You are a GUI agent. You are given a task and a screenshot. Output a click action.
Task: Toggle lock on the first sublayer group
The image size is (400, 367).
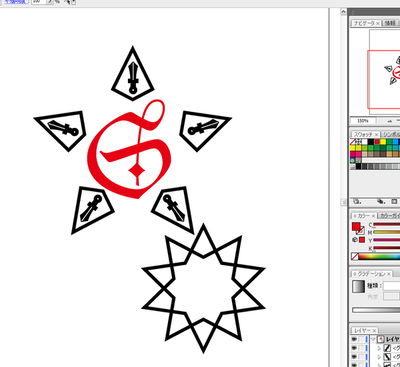click(x=362, y=348)
